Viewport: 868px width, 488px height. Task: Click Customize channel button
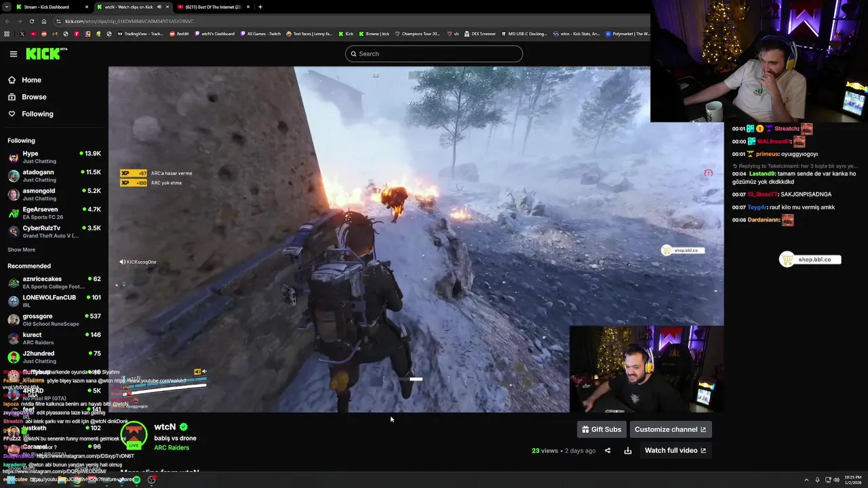[671, 429]
